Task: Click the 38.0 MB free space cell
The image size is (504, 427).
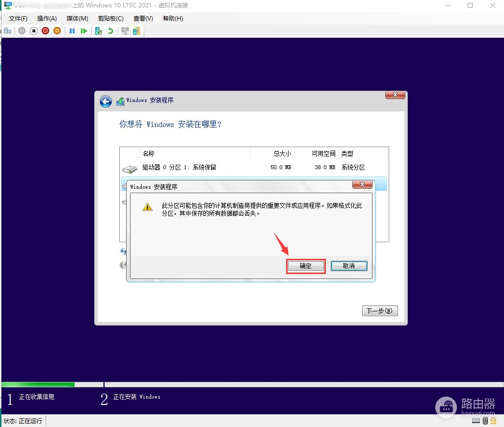Action: [325, 167]
